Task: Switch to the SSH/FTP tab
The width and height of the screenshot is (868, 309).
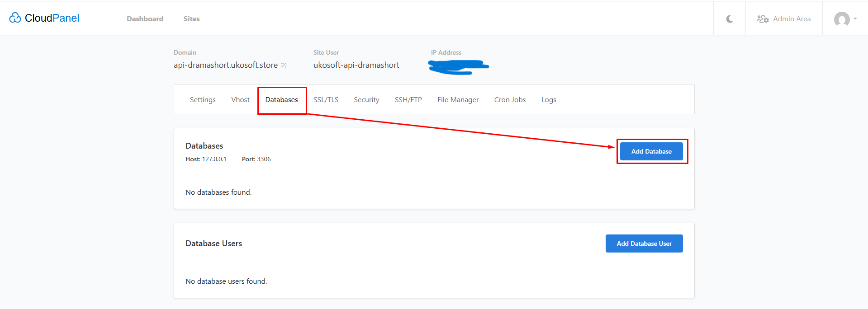Action: click(x=408, y=100)
